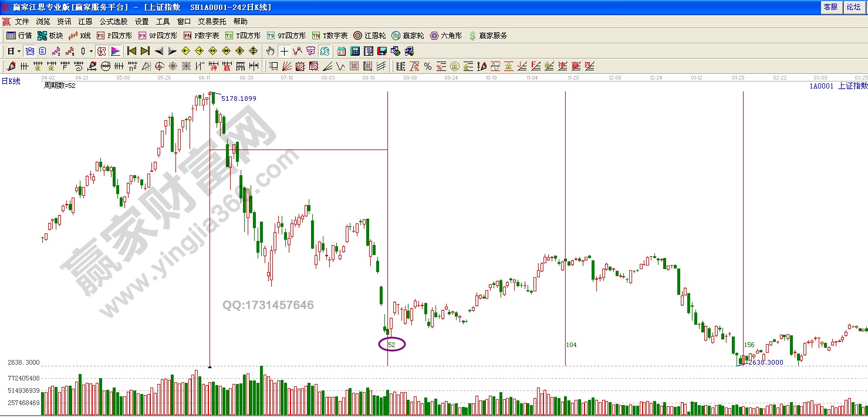Open the T数字表 tool

[329, 36]
